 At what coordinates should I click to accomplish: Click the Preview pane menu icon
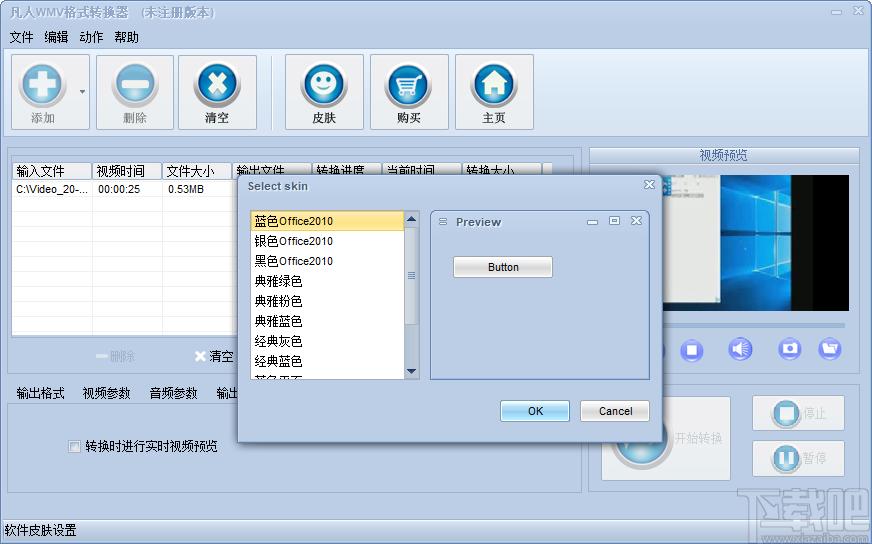click(443, 221)
